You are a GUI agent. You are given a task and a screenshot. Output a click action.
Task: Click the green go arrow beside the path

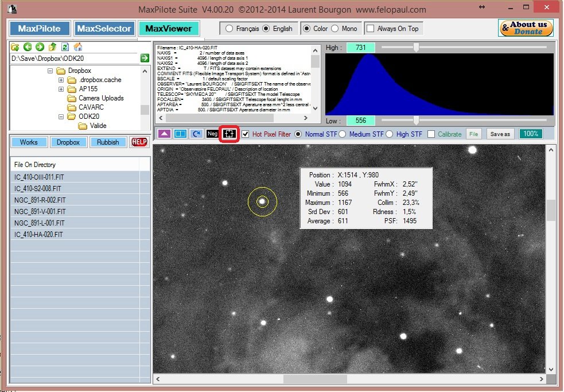pyautogui.click(x=145, y=58)
